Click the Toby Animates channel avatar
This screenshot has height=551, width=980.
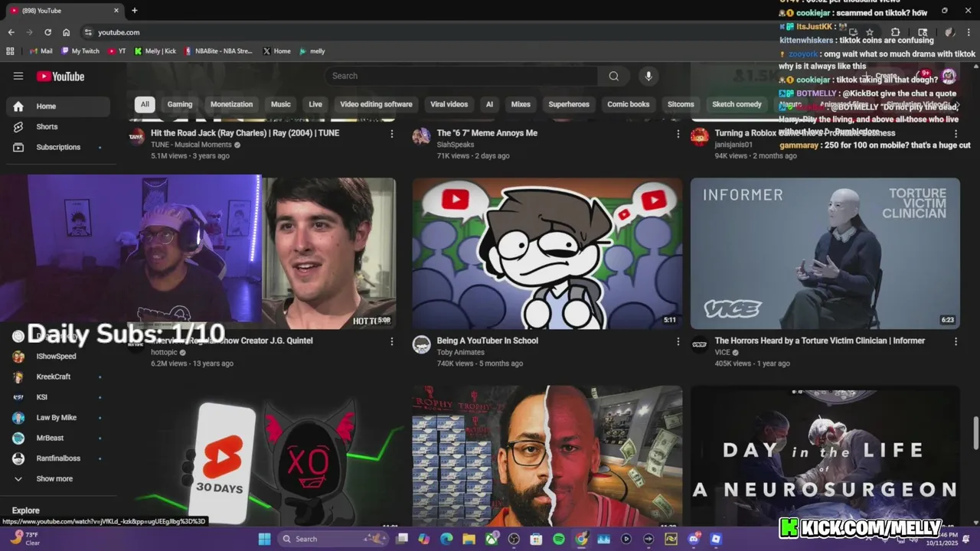click(421, 344)
